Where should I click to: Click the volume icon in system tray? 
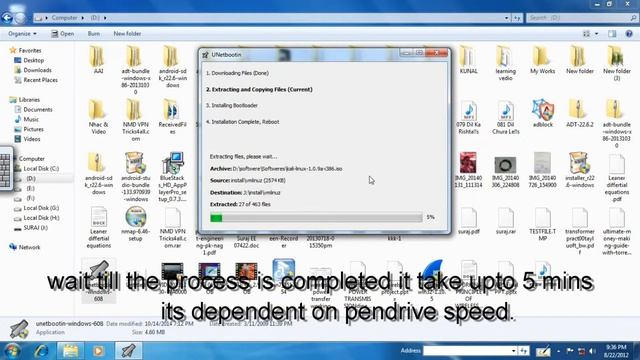592,351
